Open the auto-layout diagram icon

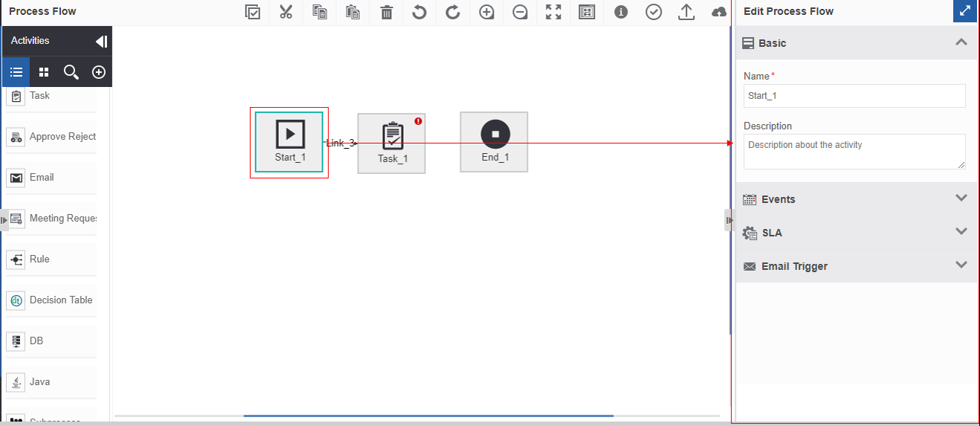point(587,12)
